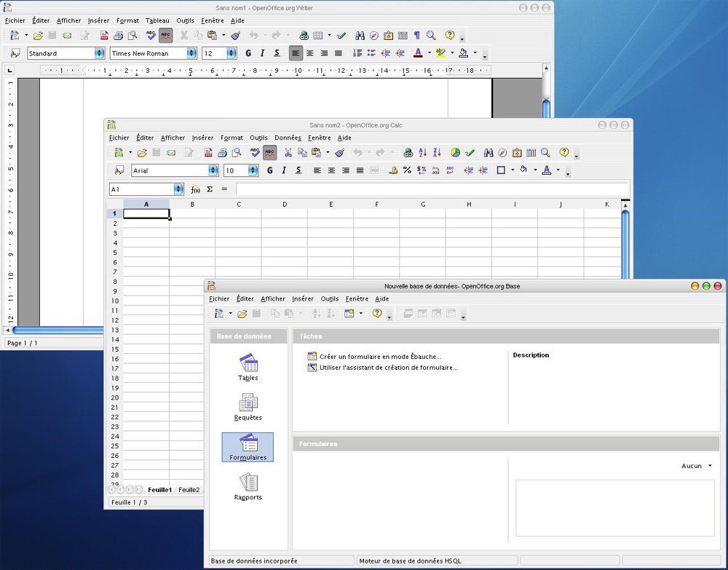Select Requêtes in Base database pane

pyautogui.click(x=248, y=407)
